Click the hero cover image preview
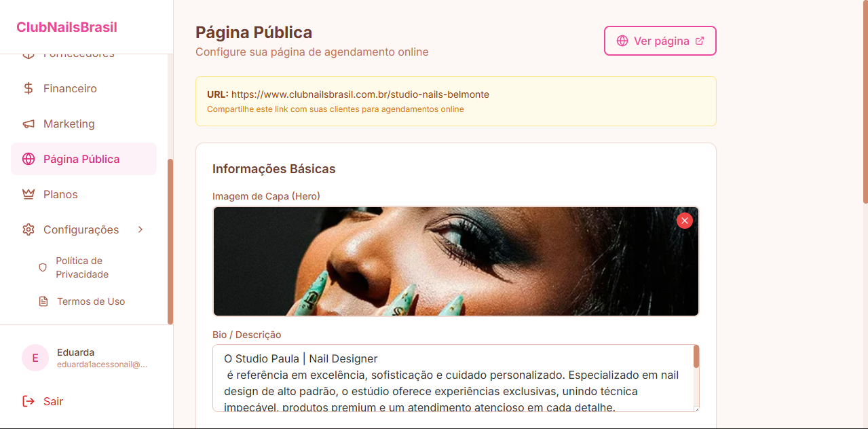This screenshot has height=429, width=868. tap(455, 261)
